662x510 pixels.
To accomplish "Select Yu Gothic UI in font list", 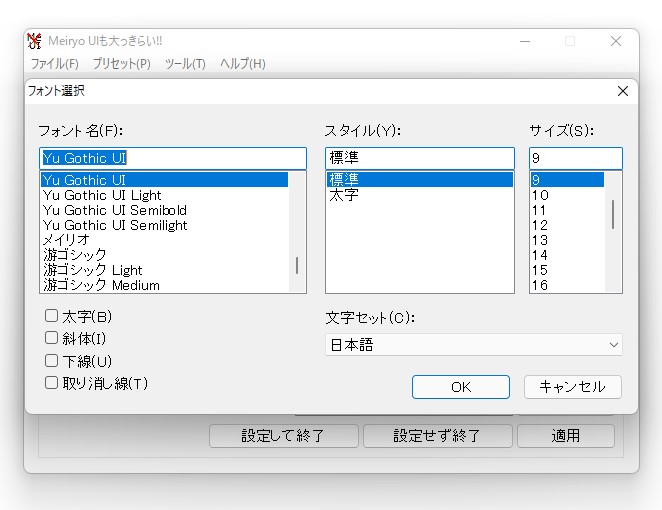I will [x=165, y=180].
